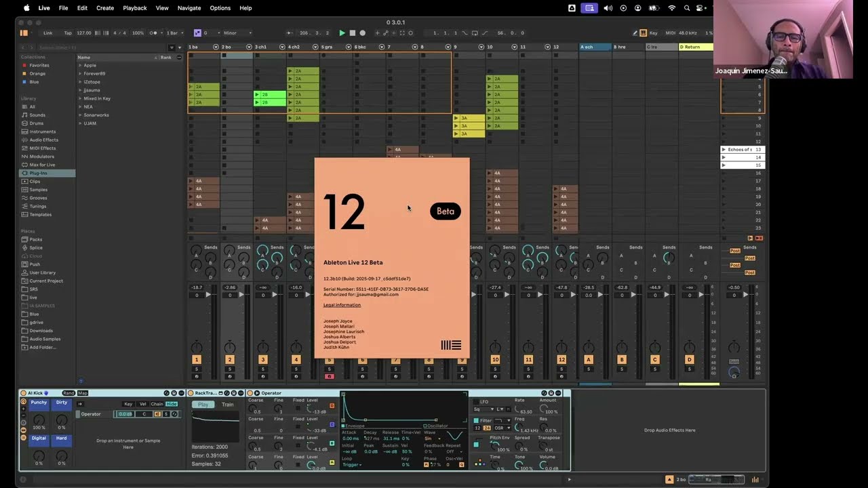Image resolution: width=868 pixels, height=488 pixels.
Task: Toggle Return A track activator
Action: click(x=588, y=359)
